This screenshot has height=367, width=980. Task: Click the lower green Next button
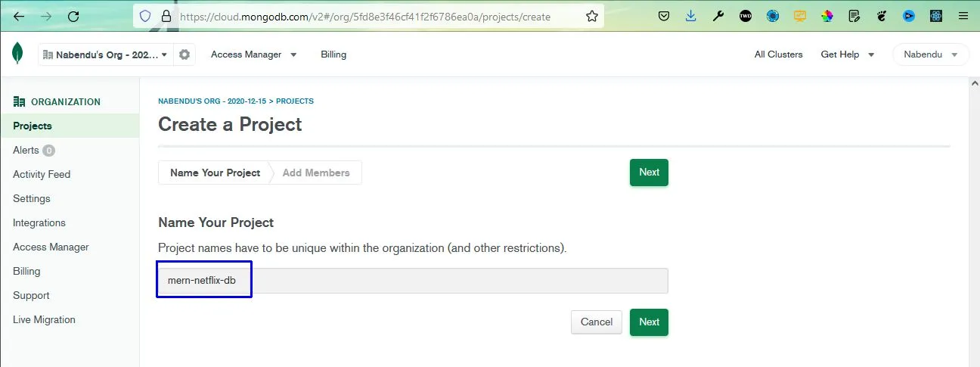(x=649, y=322)
